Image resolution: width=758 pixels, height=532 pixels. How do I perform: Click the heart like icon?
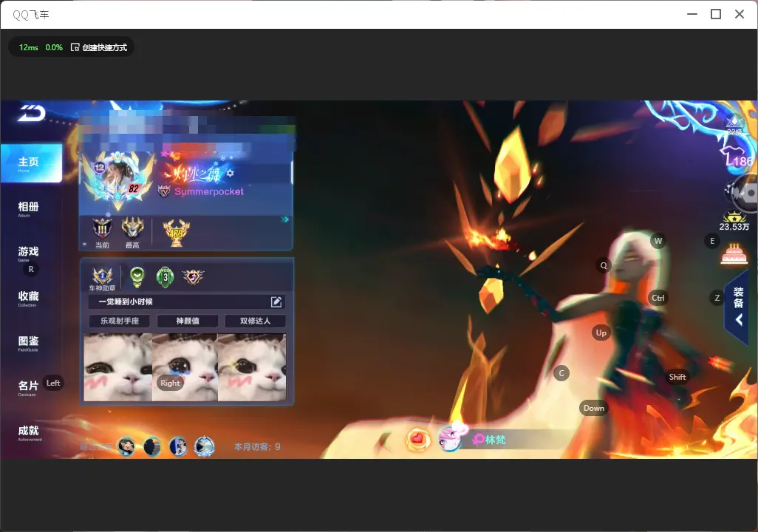[x=418, y=440]
